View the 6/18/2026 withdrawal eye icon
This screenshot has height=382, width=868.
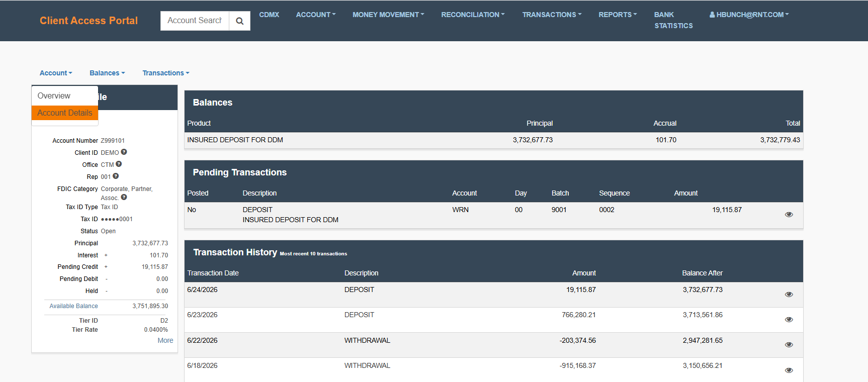(789, 370)
